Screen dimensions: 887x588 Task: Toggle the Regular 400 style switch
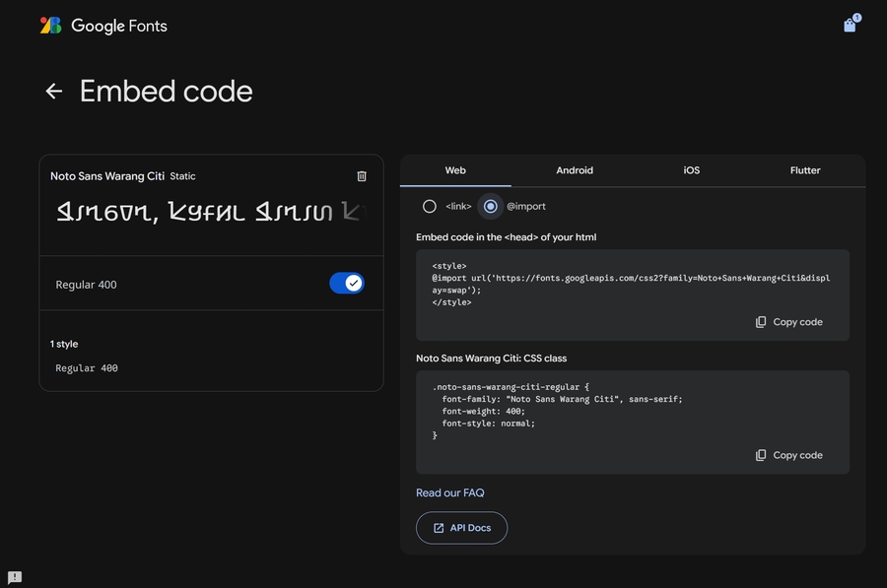pyautogui.click(x=347, y=284)
